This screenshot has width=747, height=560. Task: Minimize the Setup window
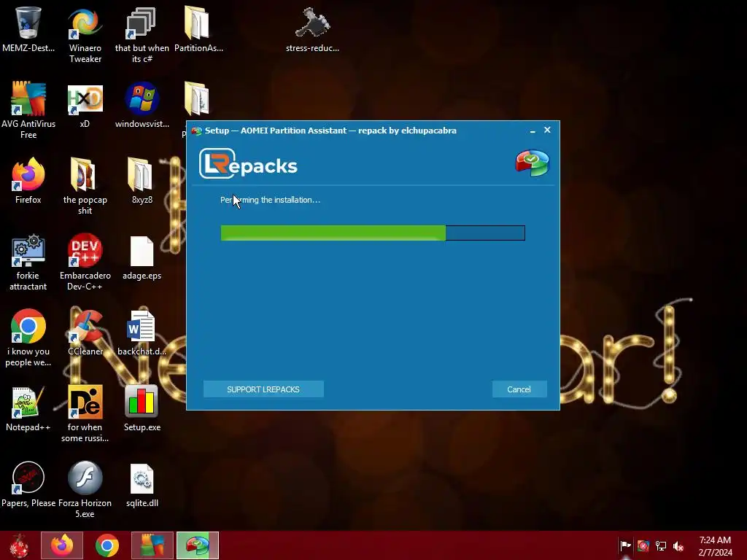[x=533, y=131]
